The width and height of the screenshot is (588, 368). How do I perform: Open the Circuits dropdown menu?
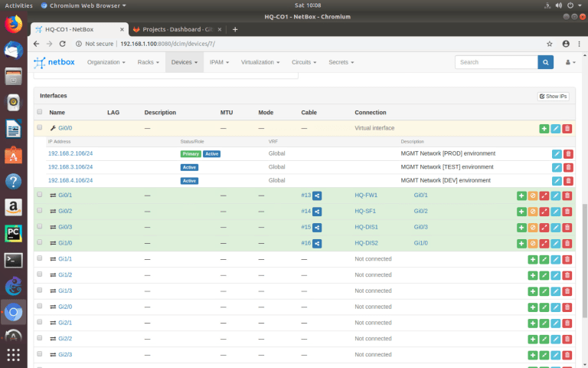click(x=304, y=62)
